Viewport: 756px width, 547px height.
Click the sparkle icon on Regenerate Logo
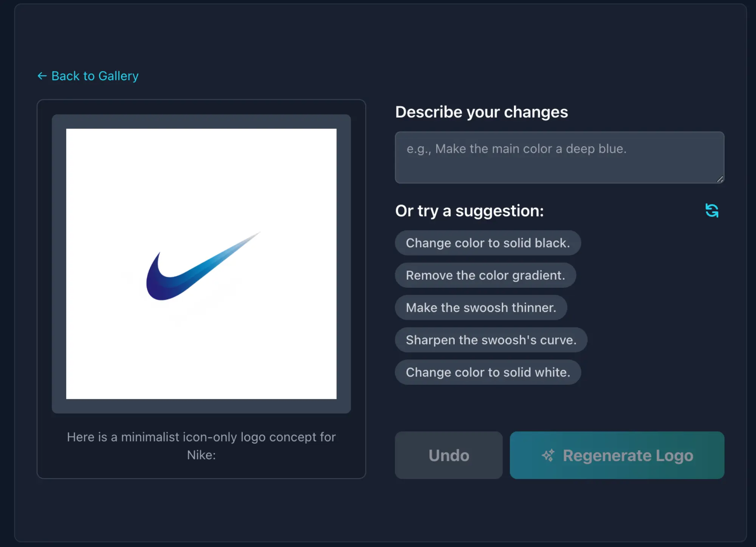(x=548, y=456)
